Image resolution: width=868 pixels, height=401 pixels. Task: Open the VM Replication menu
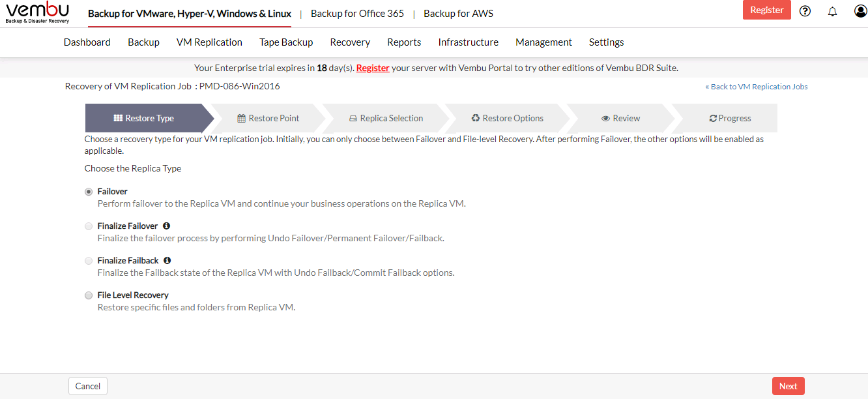point(209,42)
